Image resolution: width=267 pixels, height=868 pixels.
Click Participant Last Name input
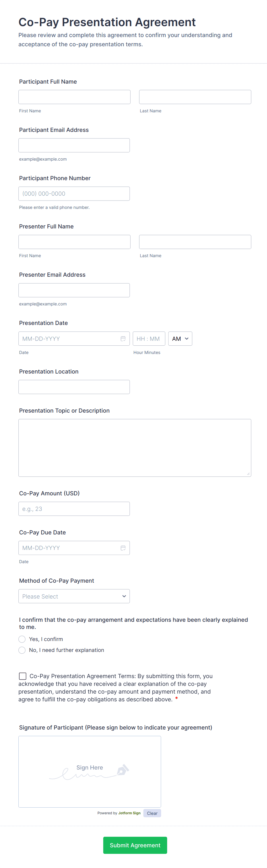coord(195,97)
